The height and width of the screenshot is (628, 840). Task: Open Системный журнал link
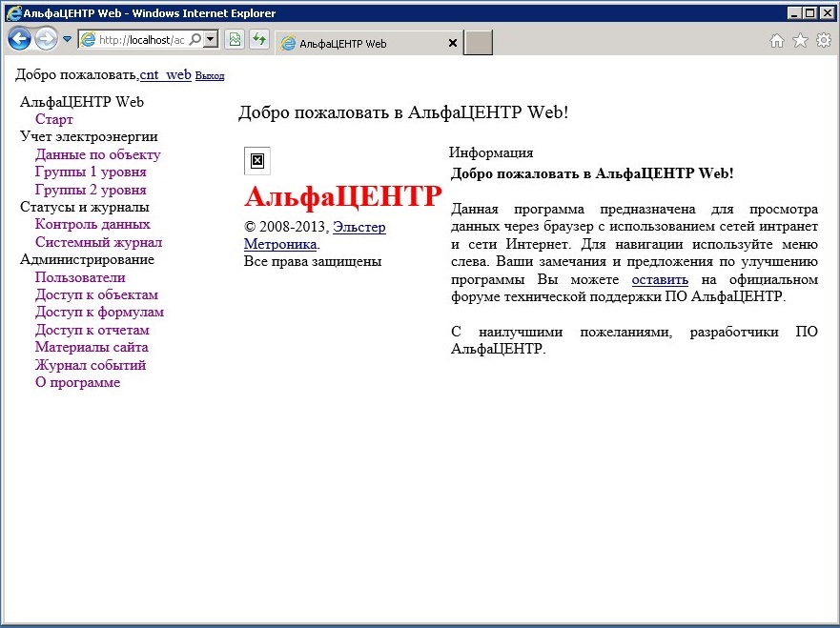[98, 242]
